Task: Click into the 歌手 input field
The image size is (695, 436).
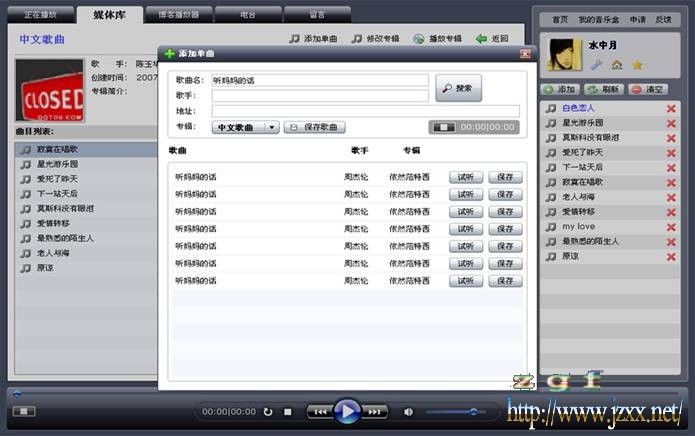Action: pos(319,96)
